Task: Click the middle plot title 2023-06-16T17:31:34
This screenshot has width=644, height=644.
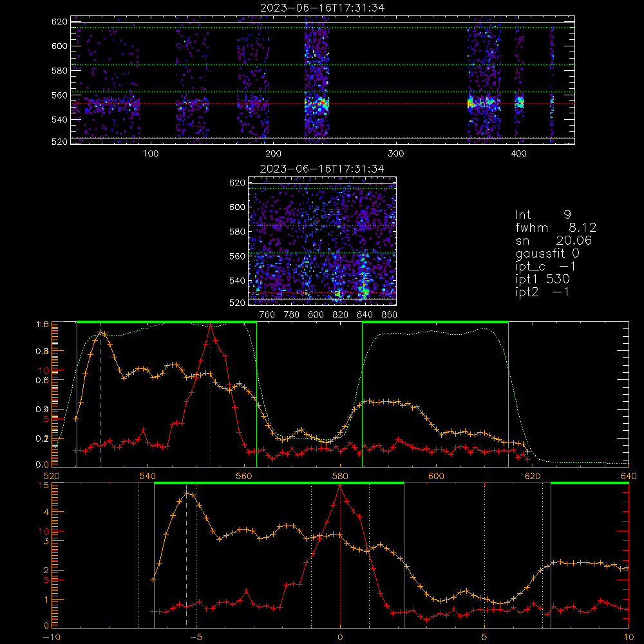Action: [322, 169]
